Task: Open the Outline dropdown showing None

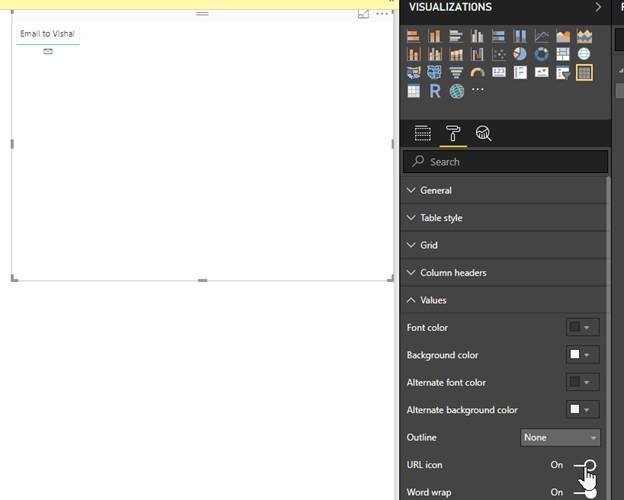Action: (x=560, y=437)
